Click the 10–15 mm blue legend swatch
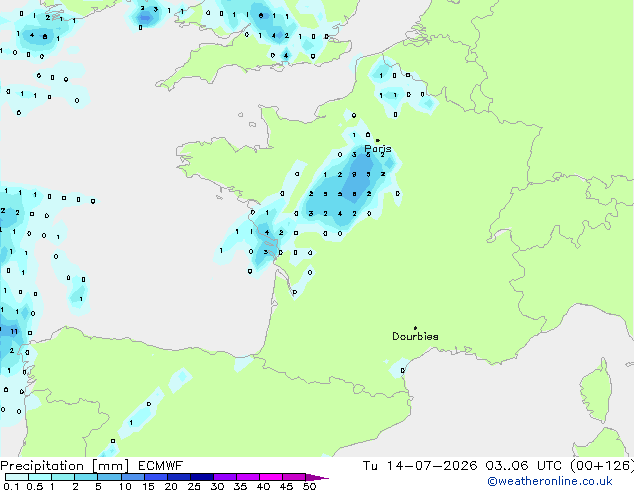634x490 pixels. coord(133,477)
